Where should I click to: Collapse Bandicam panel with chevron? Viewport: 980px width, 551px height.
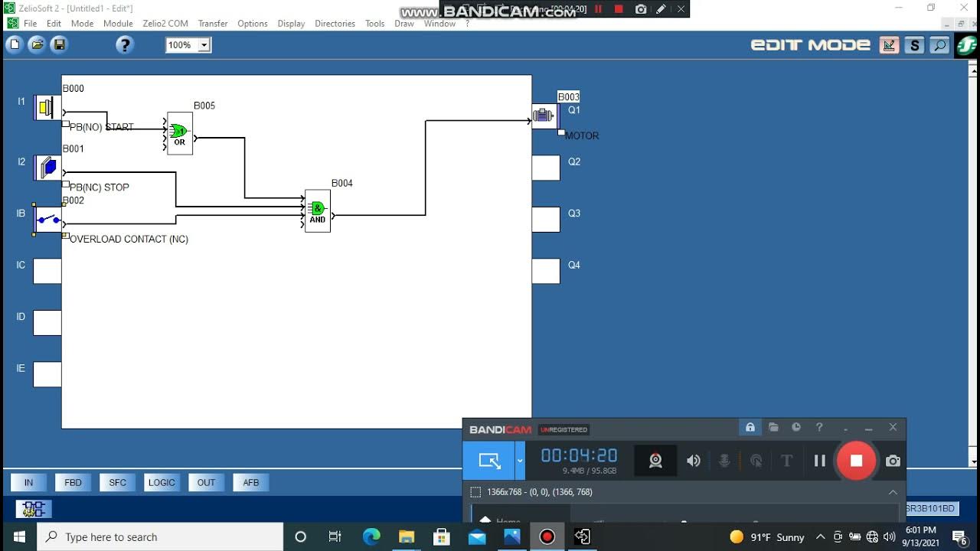point(893,492)
